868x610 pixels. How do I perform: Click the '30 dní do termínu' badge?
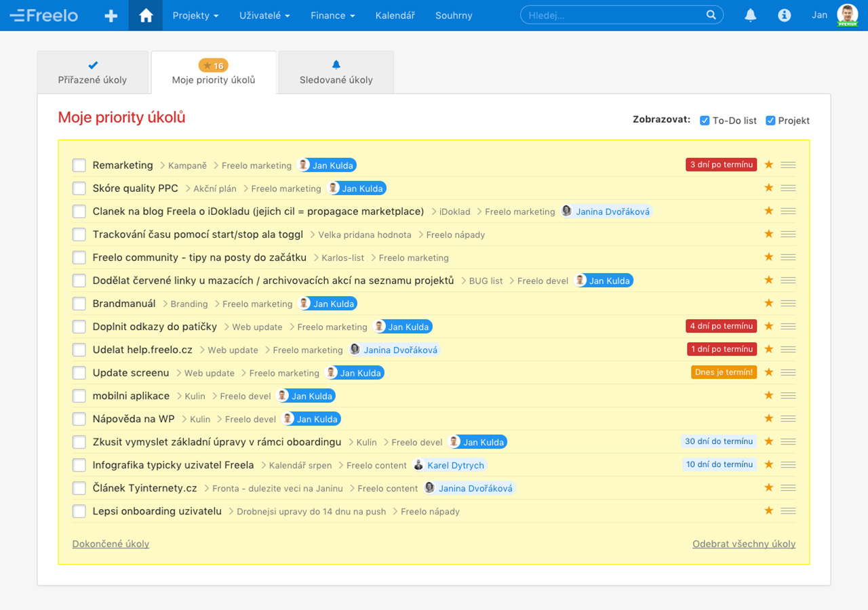coord(719,441)
